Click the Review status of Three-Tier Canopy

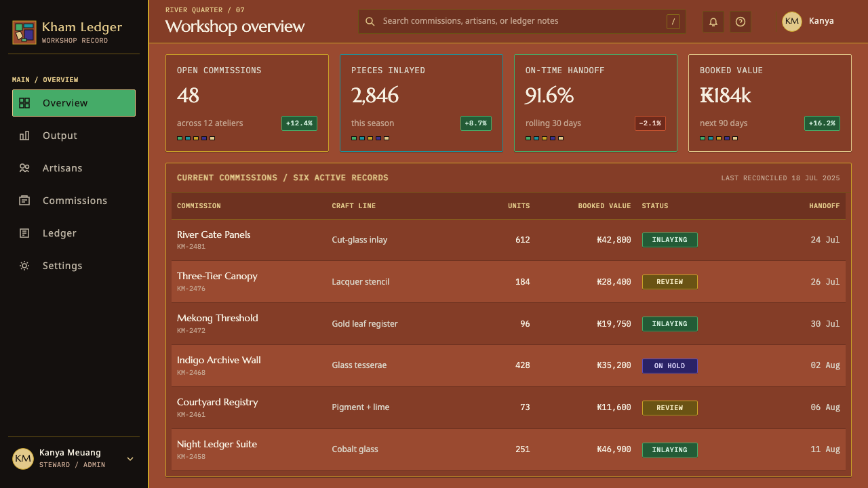[670, 282]
